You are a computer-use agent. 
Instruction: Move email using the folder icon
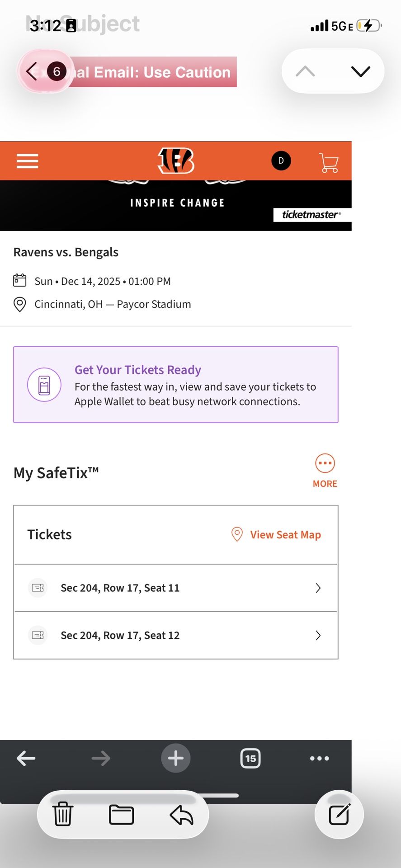coord(121,815)
